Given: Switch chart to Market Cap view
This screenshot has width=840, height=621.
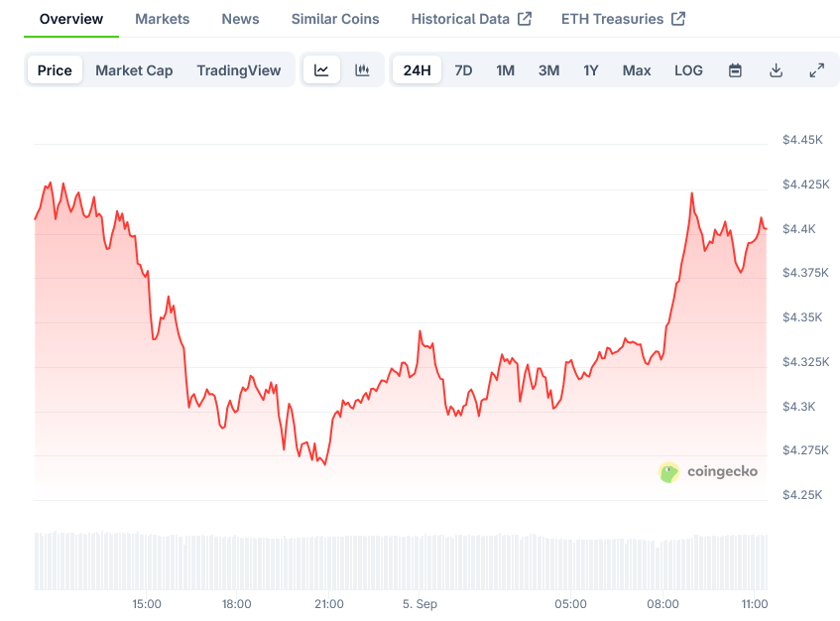Looking at the screenshot, I should coord(134,70).
